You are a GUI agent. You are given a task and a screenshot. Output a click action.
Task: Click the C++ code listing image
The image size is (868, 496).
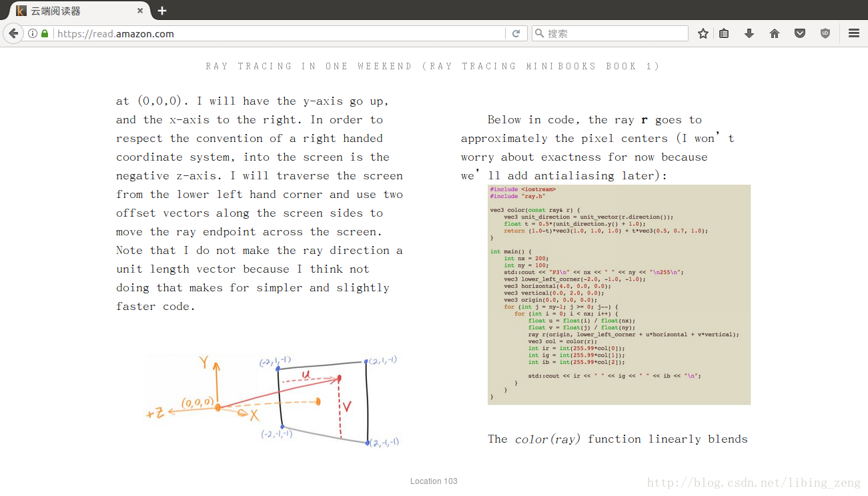tap(619, 295)
